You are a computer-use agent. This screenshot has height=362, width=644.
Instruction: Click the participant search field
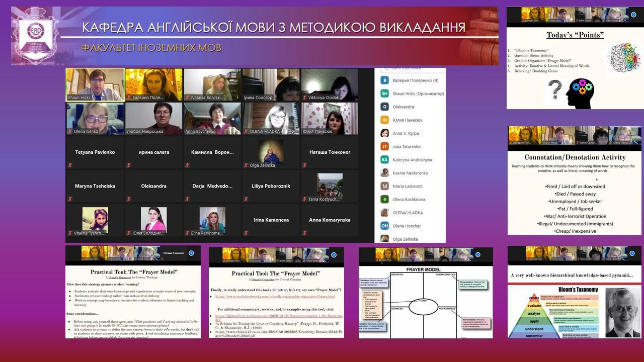tap(413, 68)
